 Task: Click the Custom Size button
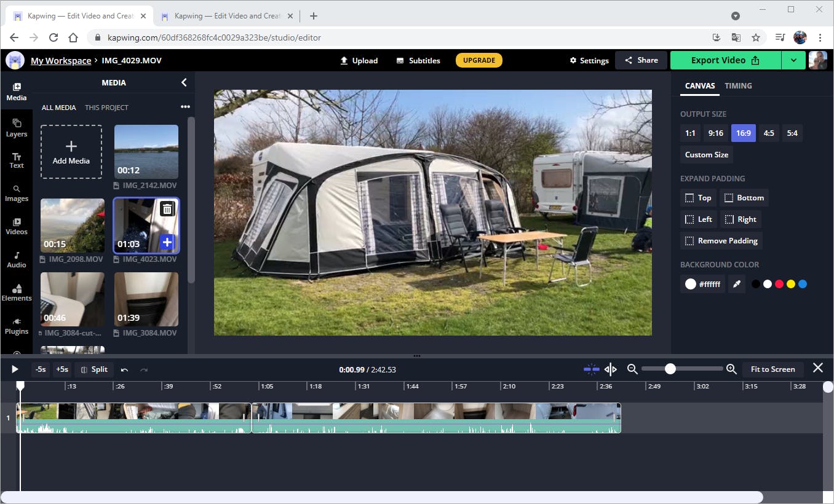(x=707, y=155)
